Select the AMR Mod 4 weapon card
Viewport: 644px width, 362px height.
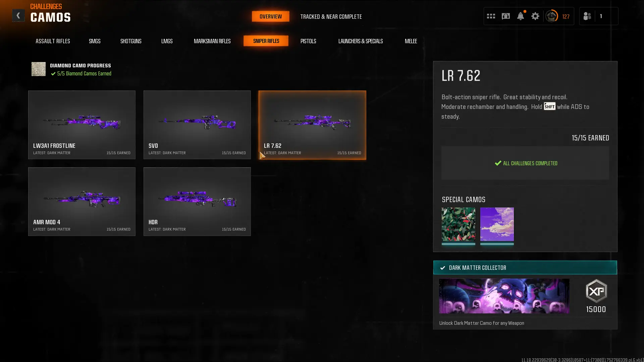coord(82,201)
